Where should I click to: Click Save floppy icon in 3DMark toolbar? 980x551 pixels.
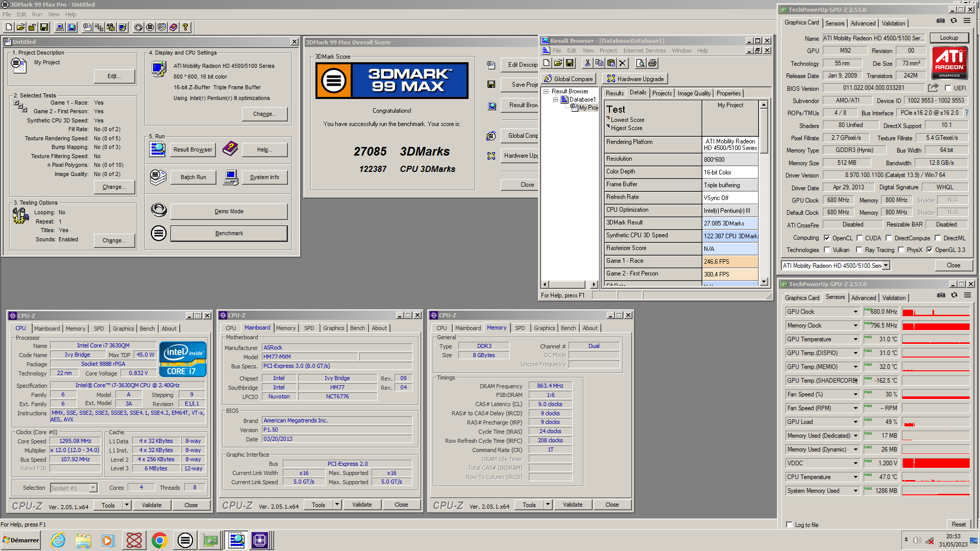44,27
